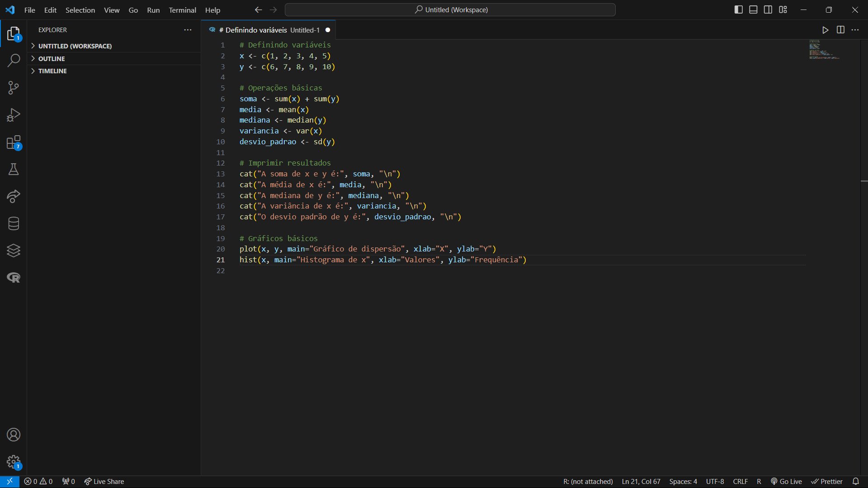Open Explorer Views and More Actions ellipsis

point(188,30)
